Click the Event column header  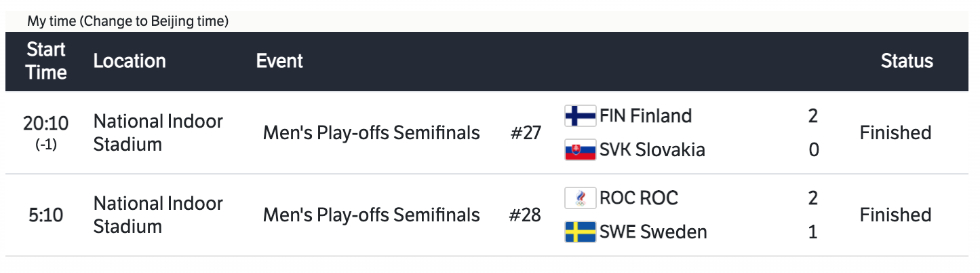click(279, 60)
